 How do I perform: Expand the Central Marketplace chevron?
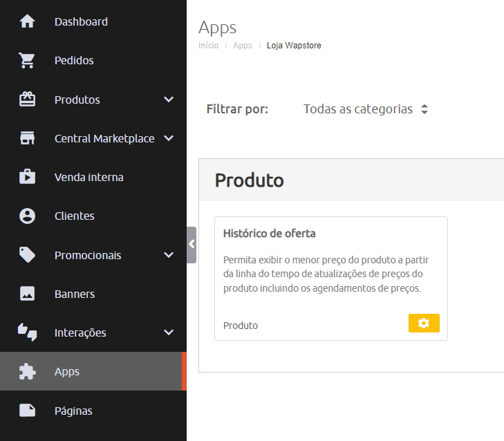[x=169, y=138]
